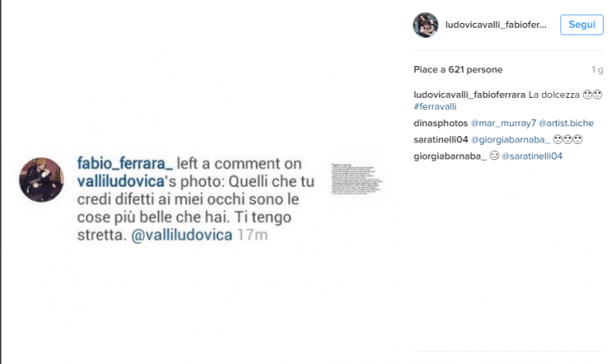Visit giorgiabarnaba_ commenter profile
The image size is (616, 364).
450,156
